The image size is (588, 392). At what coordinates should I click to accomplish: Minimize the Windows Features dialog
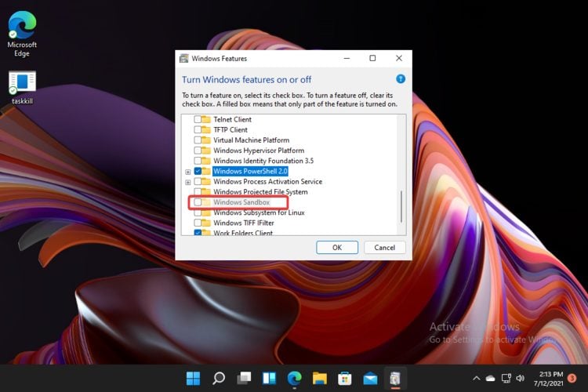coord(347,58)
